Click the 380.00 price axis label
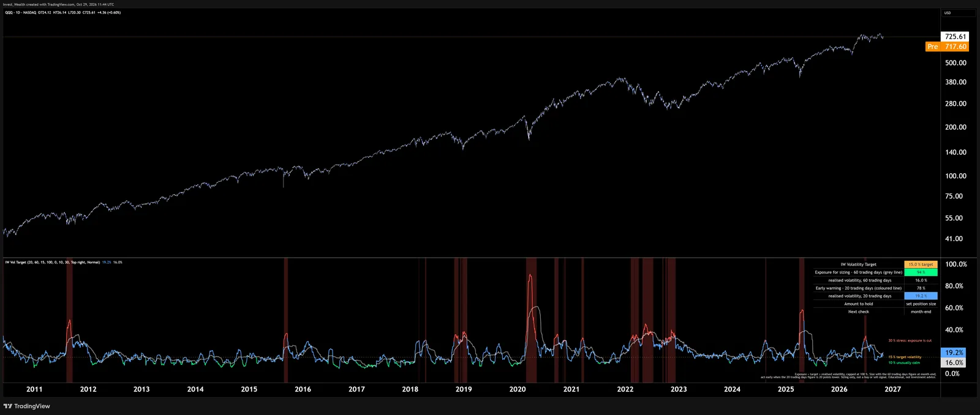Viewport: 980px width, 415px height. pyautogui.click(x=956, y=82)
